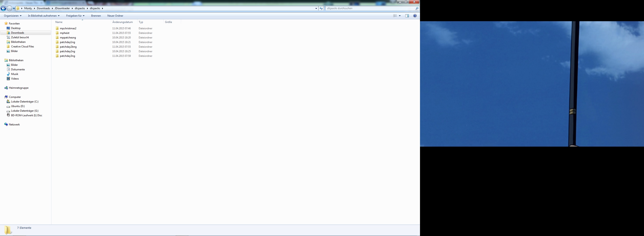Click the help question mark icon

pyautogui.click(x=415, y=16)
